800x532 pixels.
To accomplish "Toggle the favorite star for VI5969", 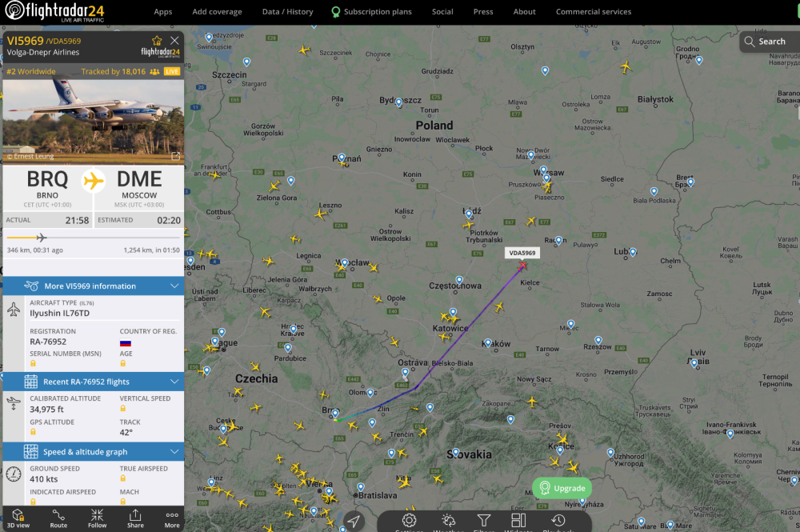I will point(157,41).
